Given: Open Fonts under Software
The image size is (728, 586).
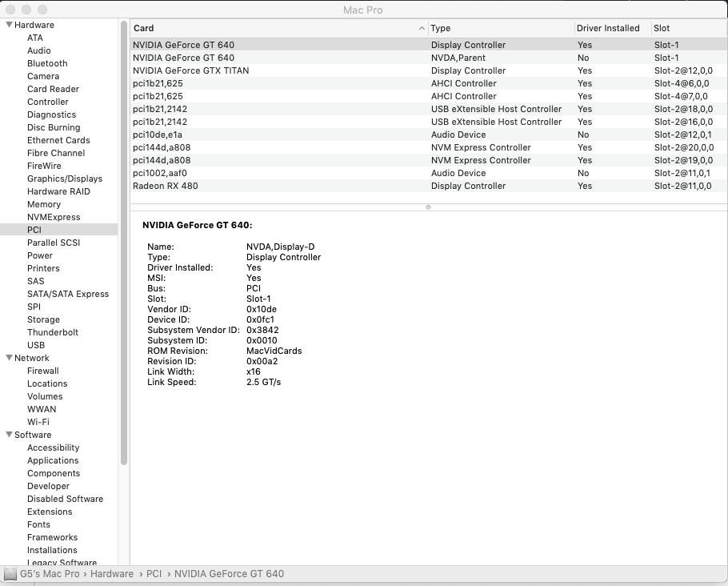Looking at the screenshot, I should tap(38, 524).
